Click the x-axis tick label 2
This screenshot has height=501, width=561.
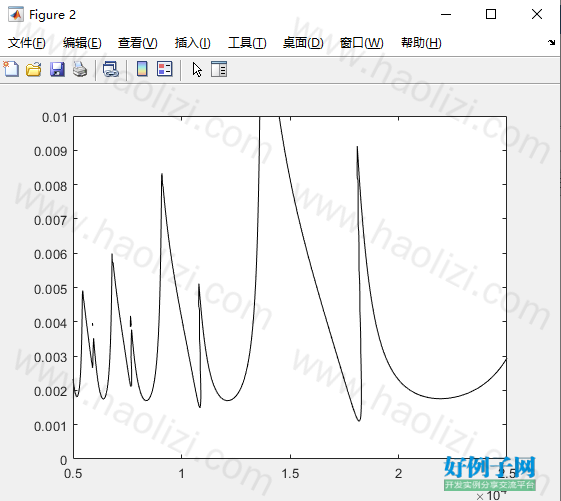click(x=399, y=473)
